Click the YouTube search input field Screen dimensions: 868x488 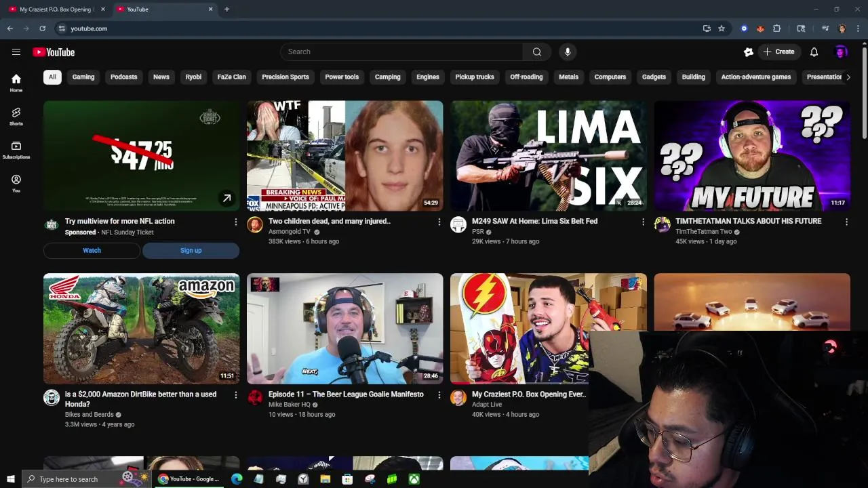(401, 52)
